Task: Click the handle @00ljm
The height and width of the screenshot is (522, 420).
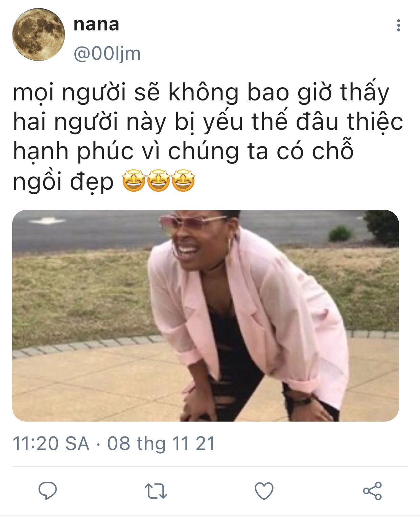Action: (107, 54)
